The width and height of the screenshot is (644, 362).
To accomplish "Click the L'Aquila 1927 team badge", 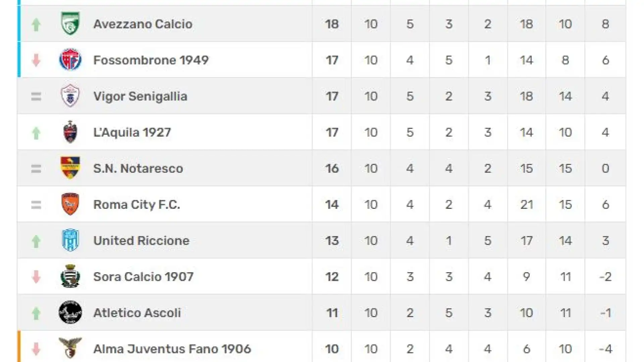I will 70,132.
